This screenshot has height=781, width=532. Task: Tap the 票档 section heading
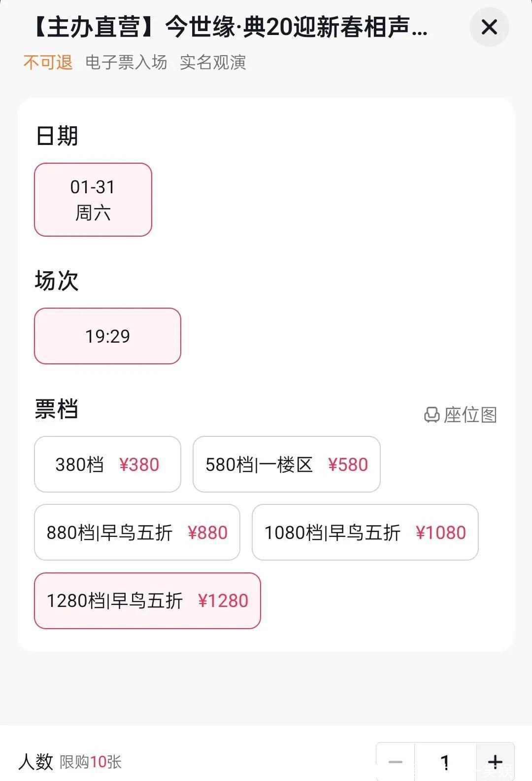57,409
